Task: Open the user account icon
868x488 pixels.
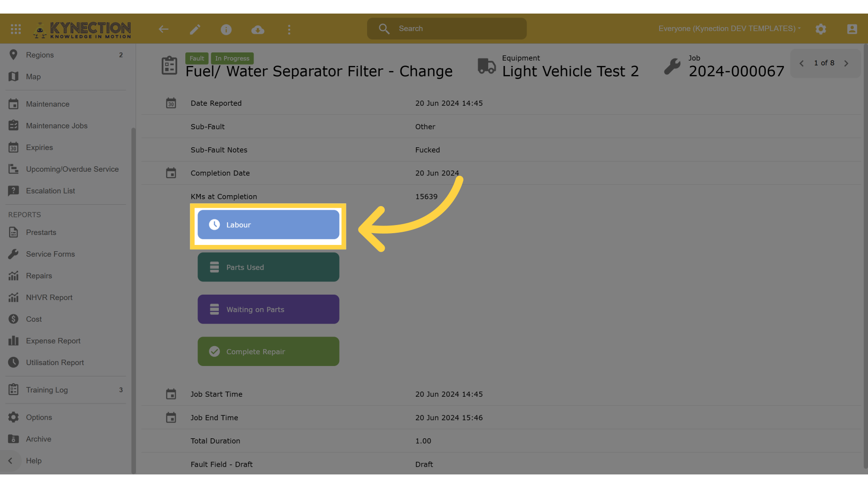Action: (852, 29)
